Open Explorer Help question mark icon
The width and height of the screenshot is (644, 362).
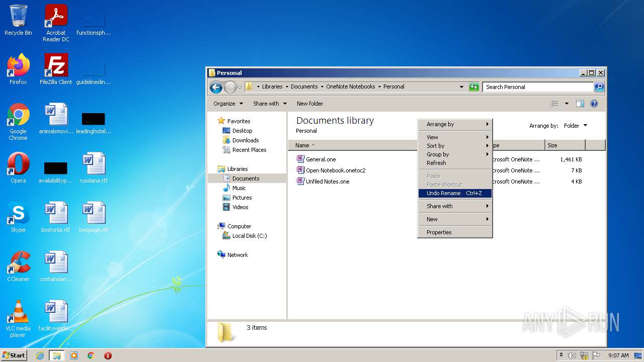tap(594, 104)
